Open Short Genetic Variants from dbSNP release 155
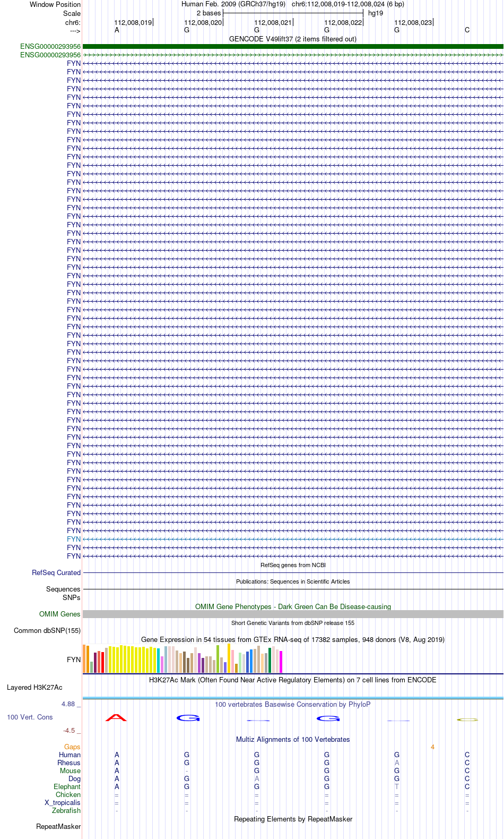Viewport: 504px width, 839px height. point(293,623)
